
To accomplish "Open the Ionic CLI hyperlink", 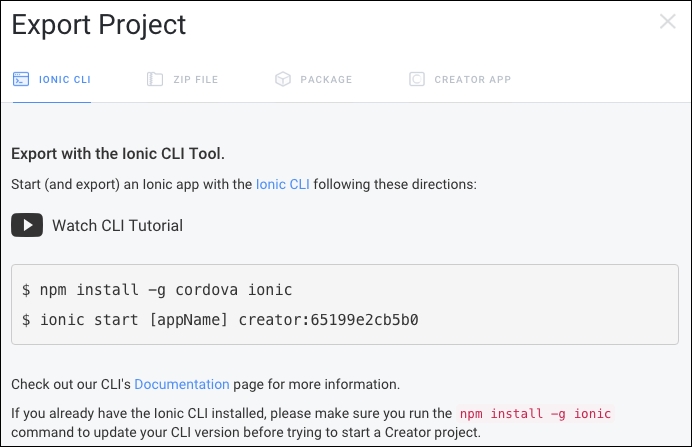I will pyautogui.click(x=282, y=184).
